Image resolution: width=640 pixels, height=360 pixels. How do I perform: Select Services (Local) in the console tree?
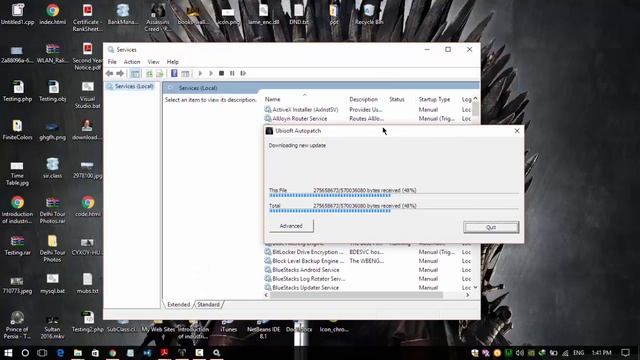(130, 87)
